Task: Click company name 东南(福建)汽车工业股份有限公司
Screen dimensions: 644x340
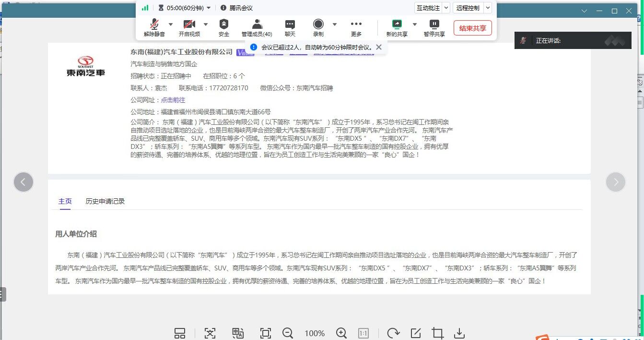Action: pyautogui.click(x=181, y=52)
